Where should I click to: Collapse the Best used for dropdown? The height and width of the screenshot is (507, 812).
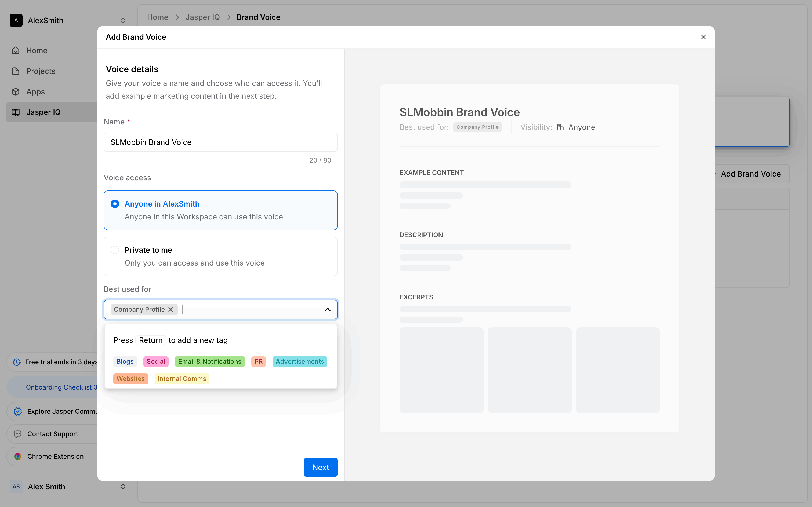pyautogui.click(x=327, y=310)
